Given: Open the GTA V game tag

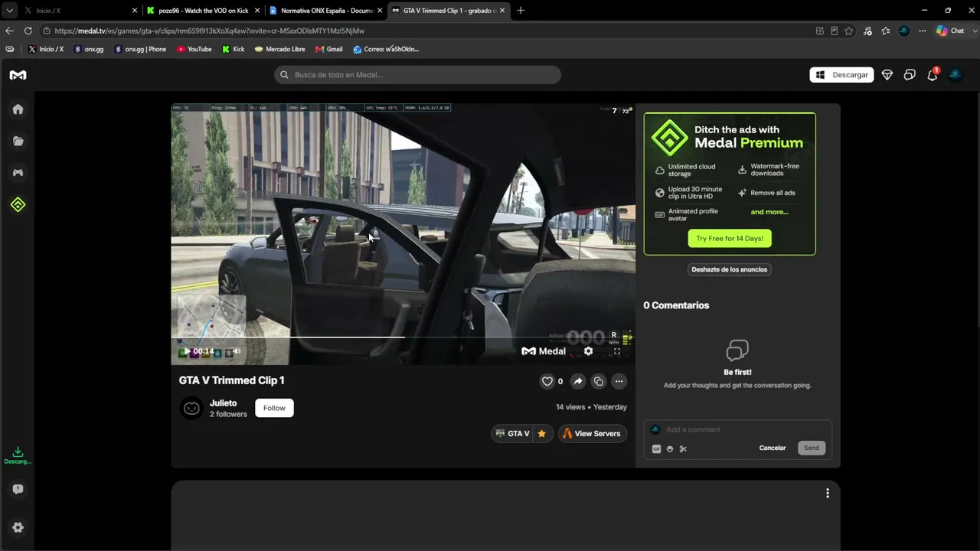Looking at the screenshot, I should pos(512,434).
